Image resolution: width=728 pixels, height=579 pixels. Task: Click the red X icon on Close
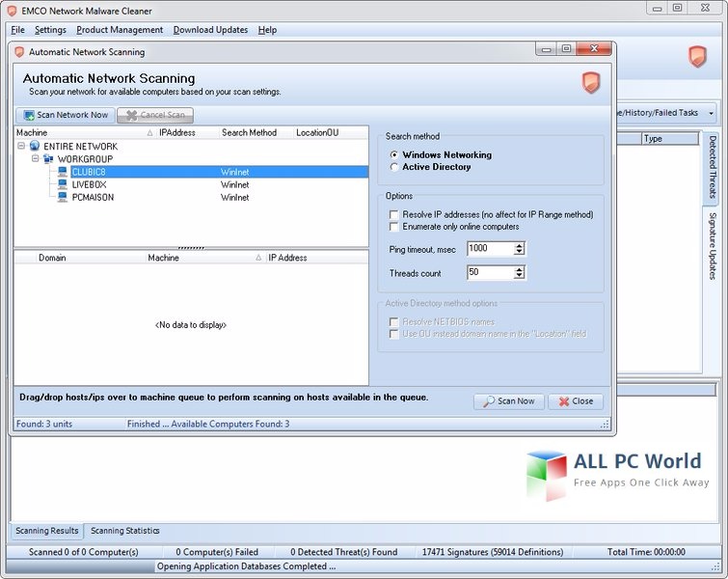[561, 401]
